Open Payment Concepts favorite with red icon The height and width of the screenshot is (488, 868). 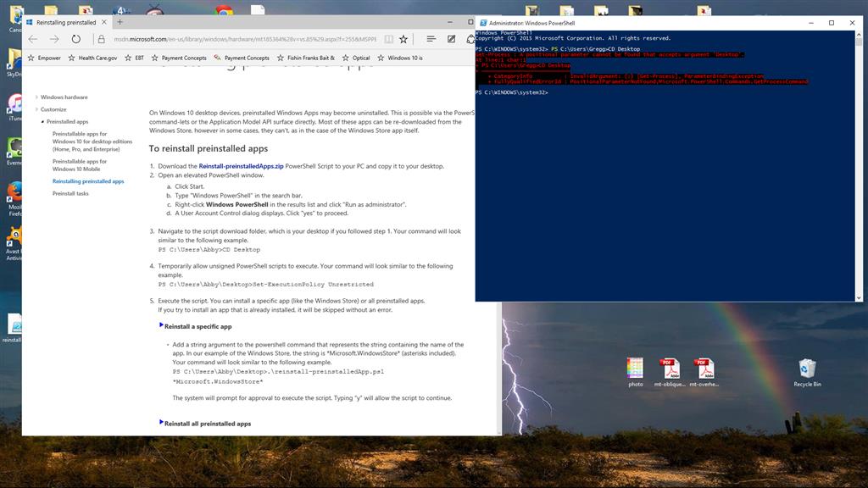pos(242,58)
